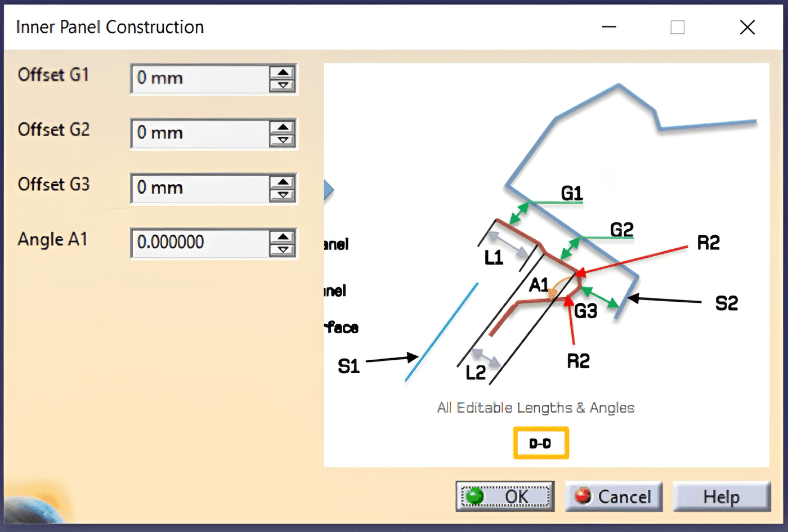Increase Offset G3 with the up arrow

point(283,182)
